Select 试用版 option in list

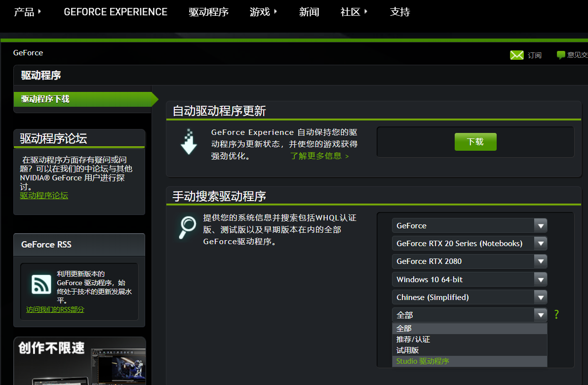point(470,350)
